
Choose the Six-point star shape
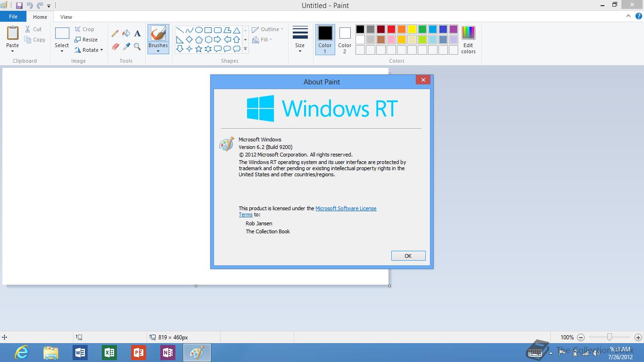tap(208, 49)
